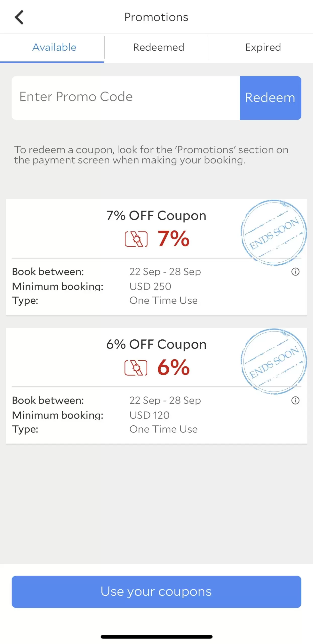Switch to the Expired tab
Image resolution: width=313 pixels, height=644 pixels.
pos(263,47)
